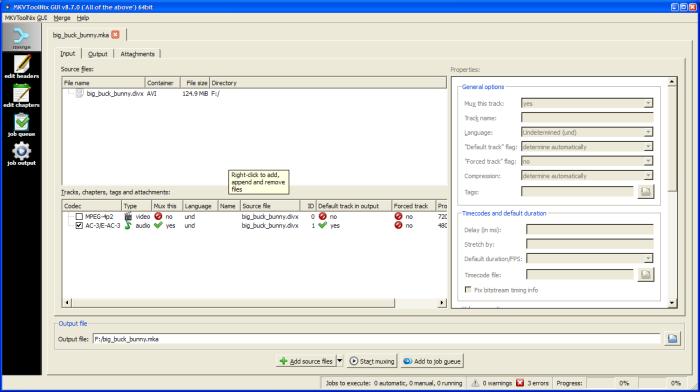Open the Merge menu
The width and height of the screenshot is (700, 392).
click(62, 18)
